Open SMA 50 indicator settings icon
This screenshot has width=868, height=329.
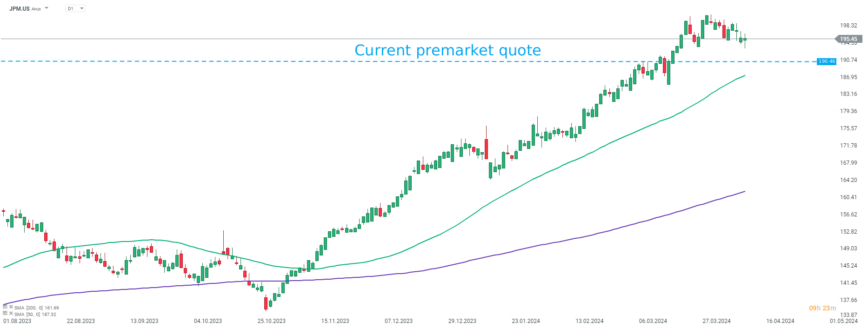[5, 314]
